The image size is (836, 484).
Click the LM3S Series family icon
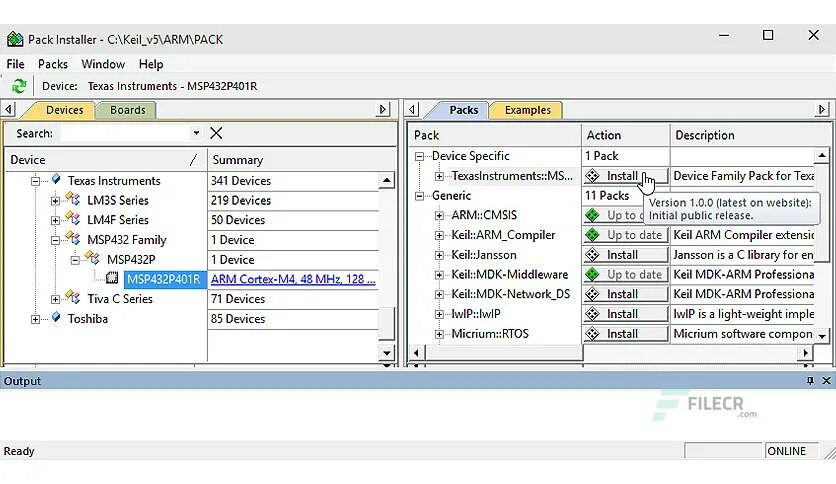pos(73,199)
